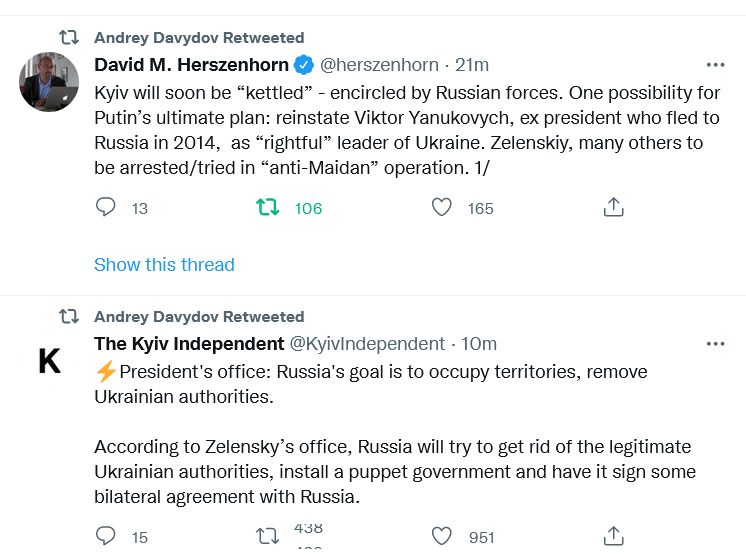746x558 pixels.
Task: Open the @herszenhorn handle
Action: (379, 65)
